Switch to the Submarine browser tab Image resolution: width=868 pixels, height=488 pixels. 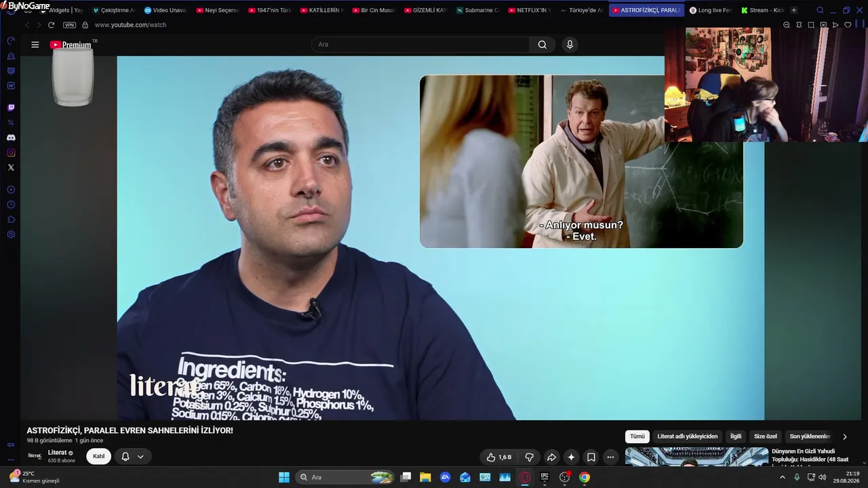478,10
